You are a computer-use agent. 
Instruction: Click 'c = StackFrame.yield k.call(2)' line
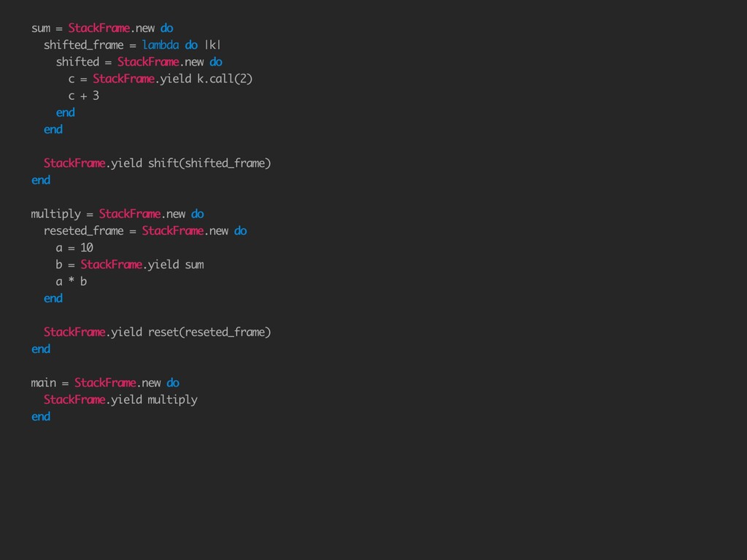tap(160, 79)
